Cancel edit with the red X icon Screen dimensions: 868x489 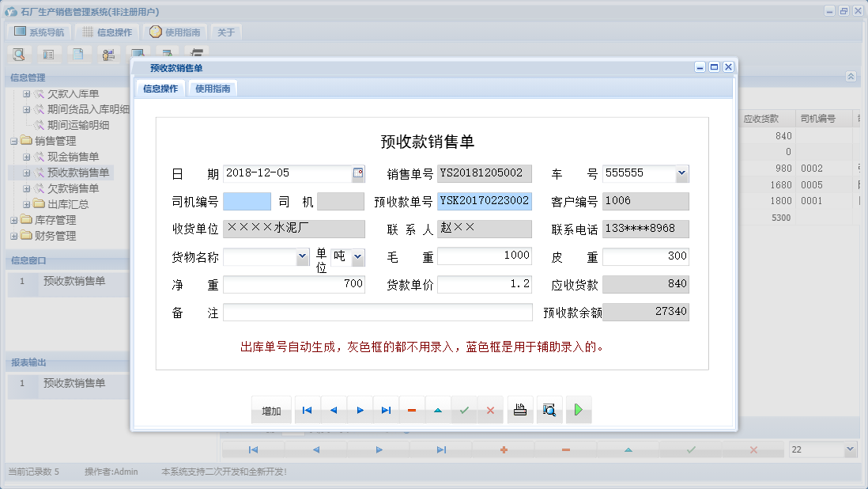[x=490, y=411]
